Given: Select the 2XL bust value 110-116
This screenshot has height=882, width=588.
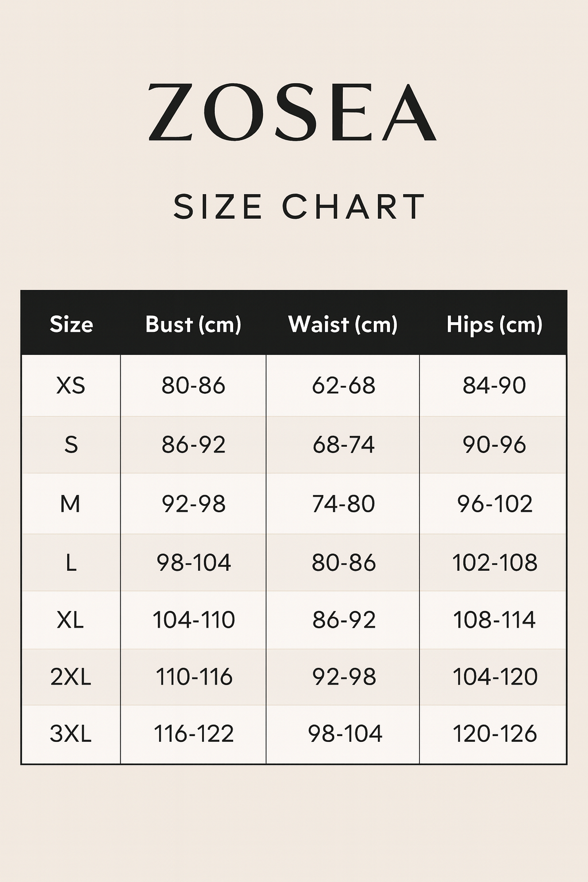Looking at the screenshot, I should (x=194, y=677).
